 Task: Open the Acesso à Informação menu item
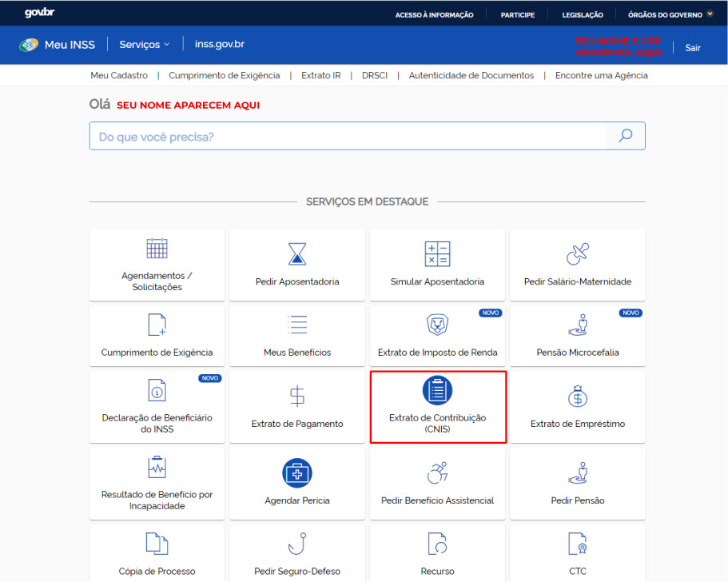pyautogui.click(x=434, y=15)
